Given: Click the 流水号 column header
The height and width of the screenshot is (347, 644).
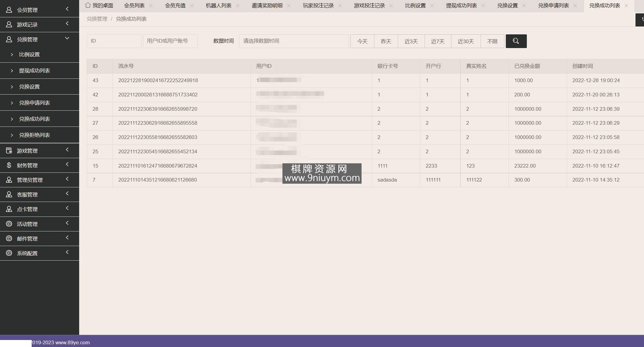Looking at the screenshot, I should pos(126,66).
